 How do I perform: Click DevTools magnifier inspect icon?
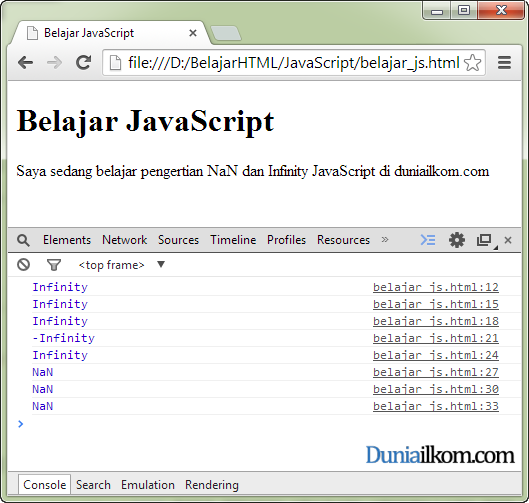[x=23, y=240]
